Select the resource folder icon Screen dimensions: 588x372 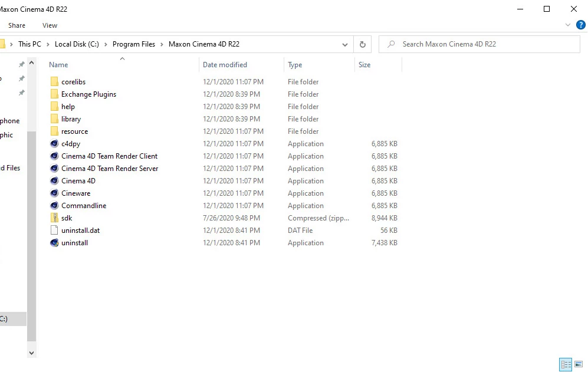tap(54, 131)
